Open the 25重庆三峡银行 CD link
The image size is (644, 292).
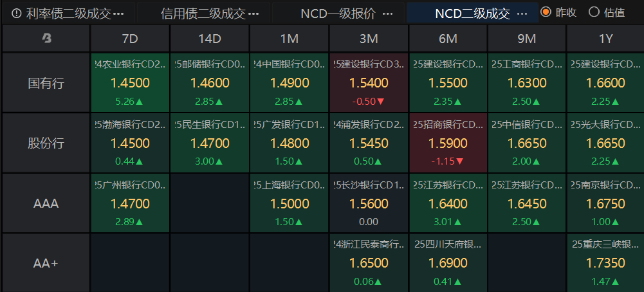pyautogui.click(x=606, y=244)
